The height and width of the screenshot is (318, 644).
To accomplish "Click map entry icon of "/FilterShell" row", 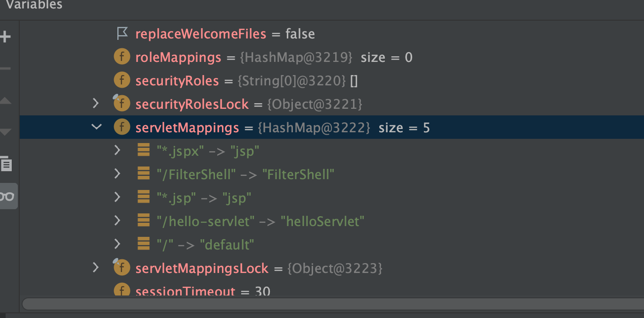I will pos(143,174).
